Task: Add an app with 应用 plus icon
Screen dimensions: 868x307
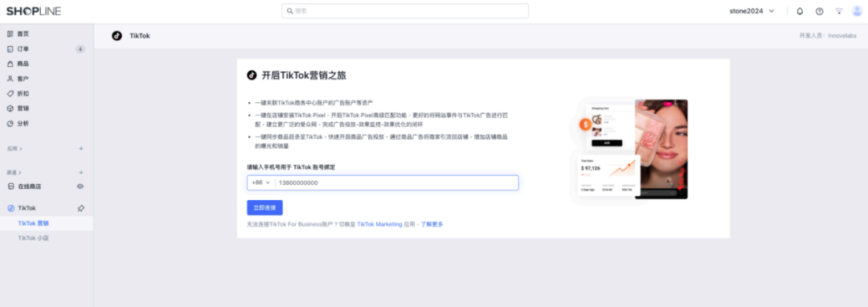Action: 81,149
